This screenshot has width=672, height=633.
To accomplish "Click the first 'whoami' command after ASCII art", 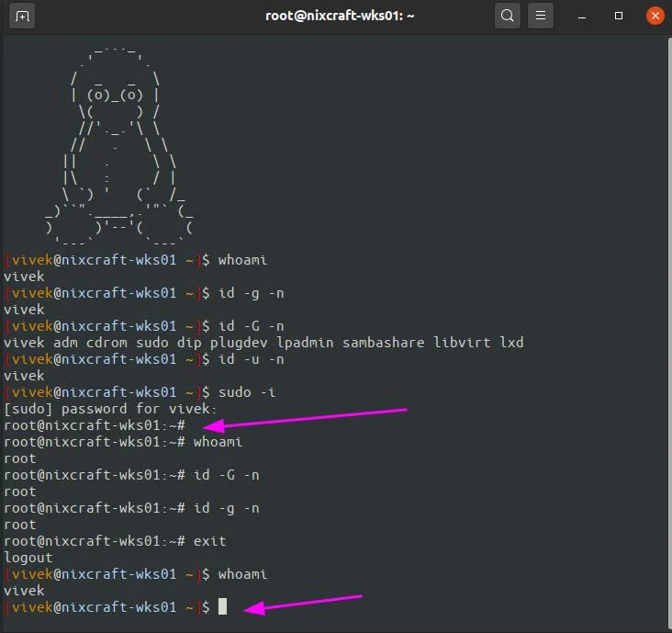I will point(243,260).
